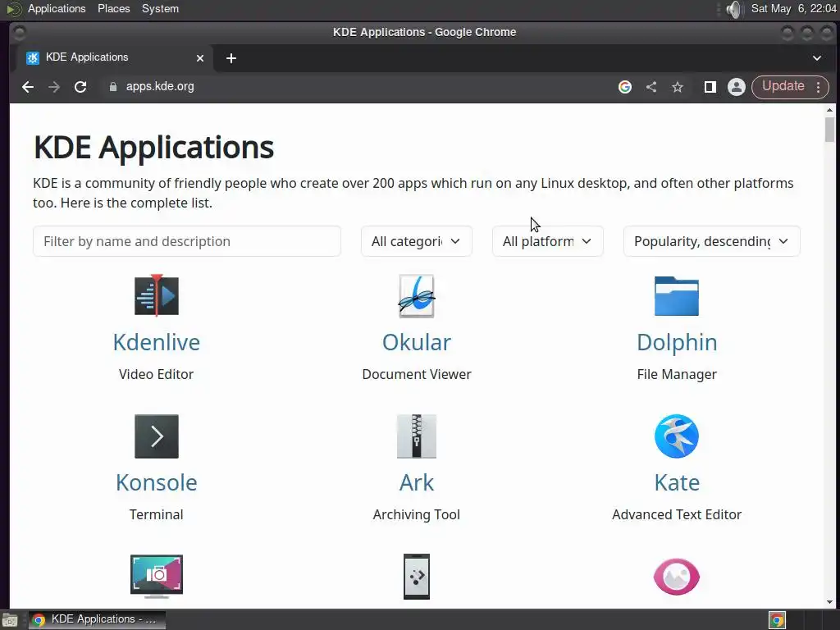Click the "Document Viewer" description text

pyautogui.click(x=417, y=374)
